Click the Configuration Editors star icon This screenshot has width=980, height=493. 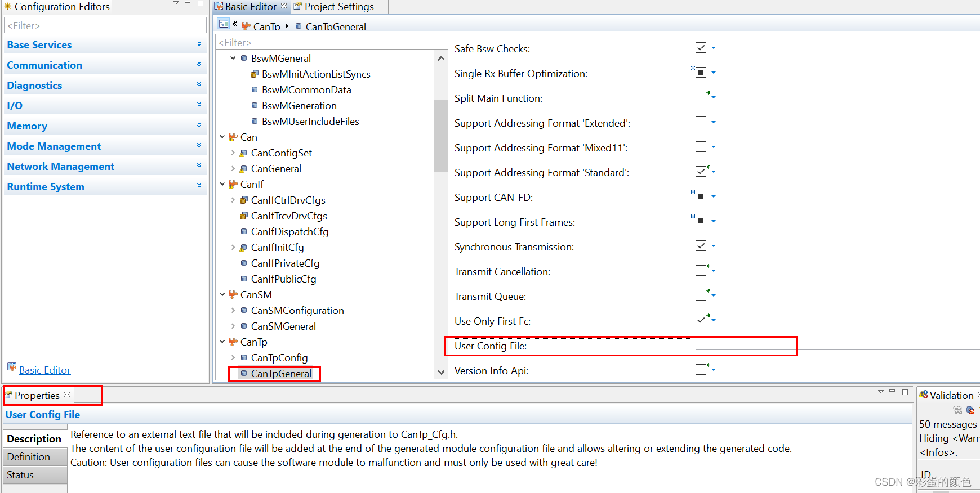[x=8, y=6]
